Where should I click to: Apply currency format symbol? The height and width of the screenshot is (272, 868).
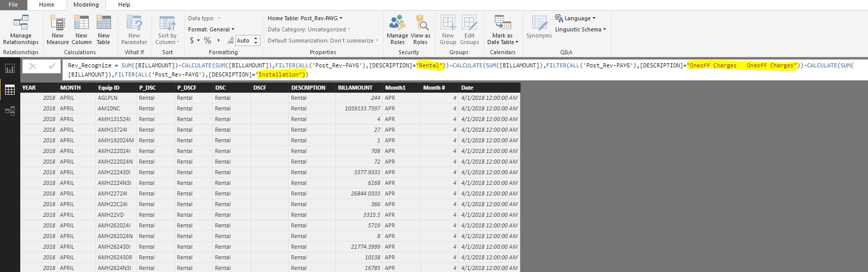(192, 41)
